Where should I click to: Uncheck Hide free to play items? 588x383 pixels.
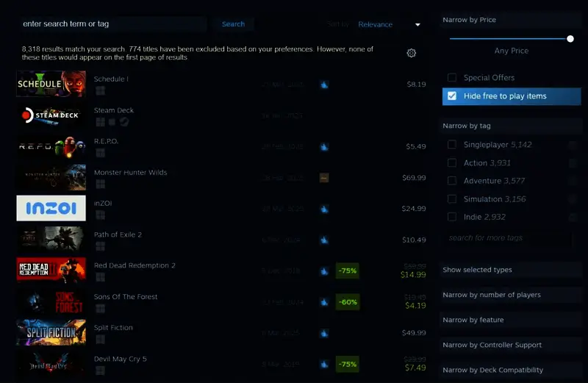452,96
